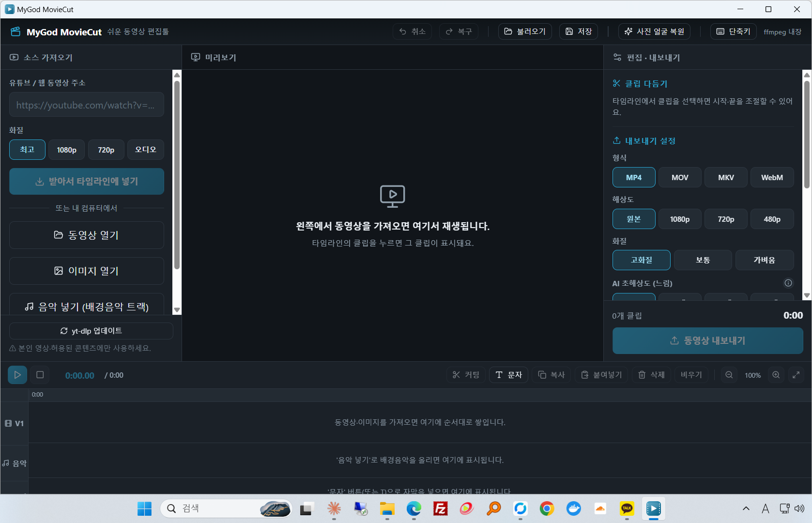Image resolution: width=812 pixels, height=523 pixels.
Task: Click 동영상 내보내기 export button
Action: click(708, 340)
